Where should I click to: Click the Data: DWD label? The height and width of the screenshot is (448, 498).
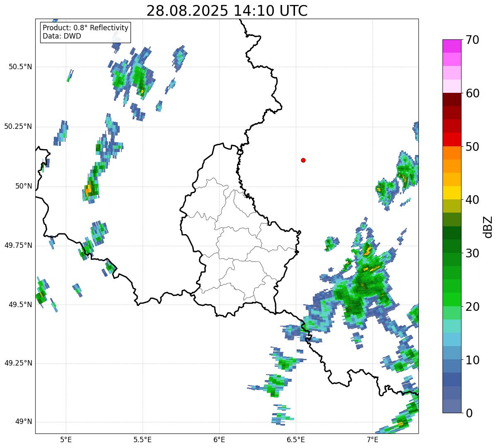click(62, 36)
